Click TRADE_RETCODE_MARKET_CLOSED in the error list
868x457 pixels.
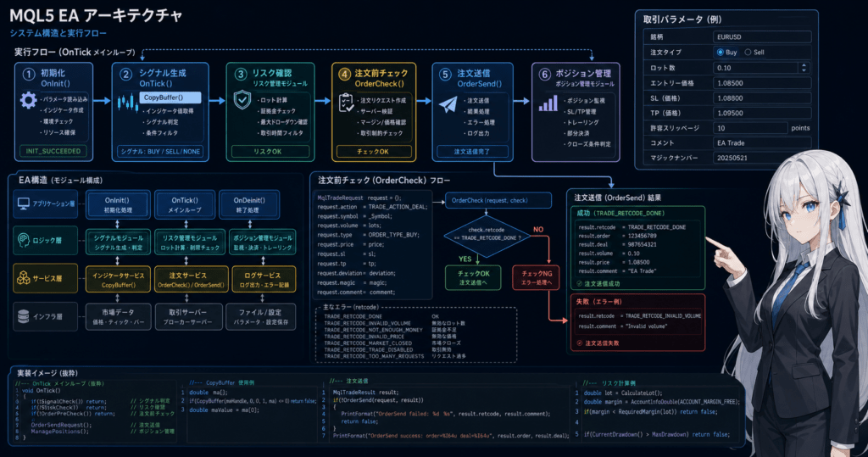click(x=368, y=343)
